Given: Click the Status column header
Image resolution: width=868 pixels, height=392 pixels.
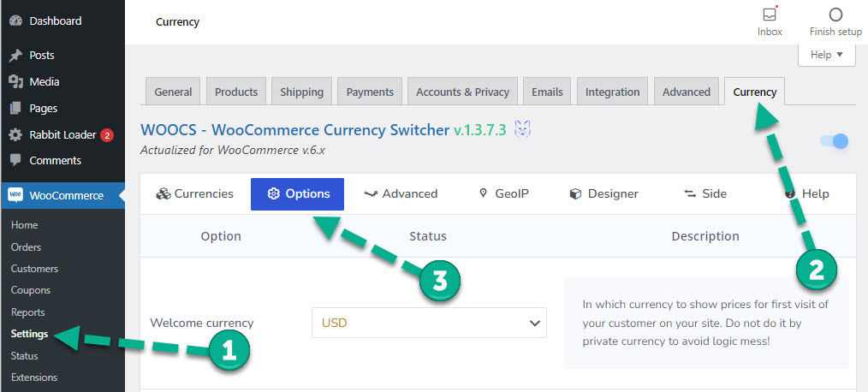Looking at the screenshot, I should (x=428, y=236).
